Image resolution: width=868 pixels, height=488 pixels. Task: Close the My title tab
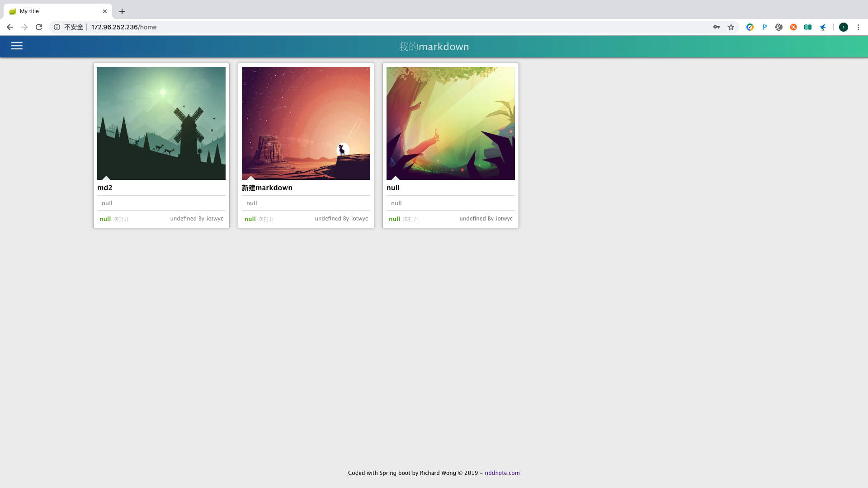[x=105, y=11]
